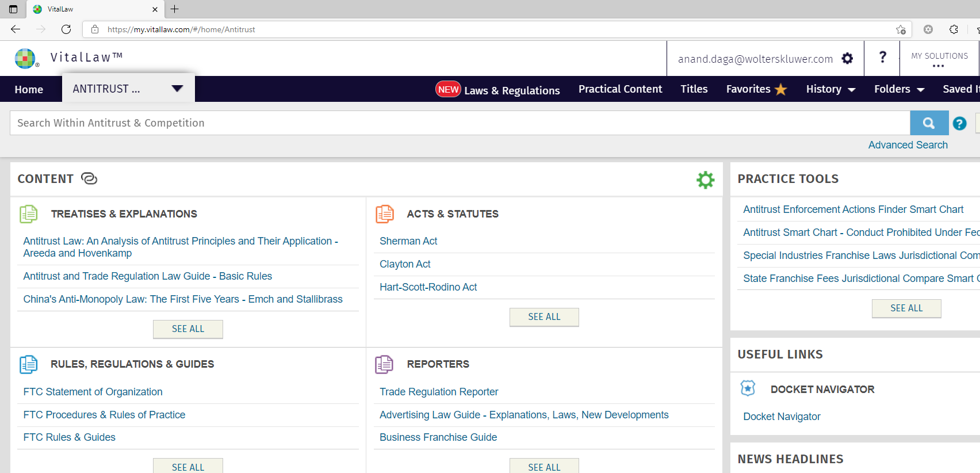Screen dimensions: 980x473
Task: Open the Docket Navigator link
Action: (x=782, y=417)
